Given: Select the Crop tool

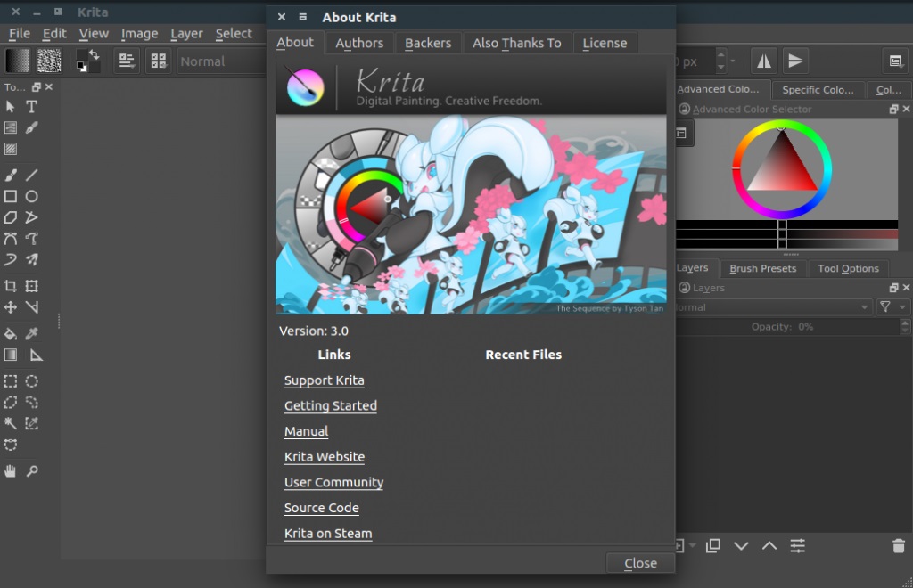Looking at the screenshot, I should pos(11,286).
